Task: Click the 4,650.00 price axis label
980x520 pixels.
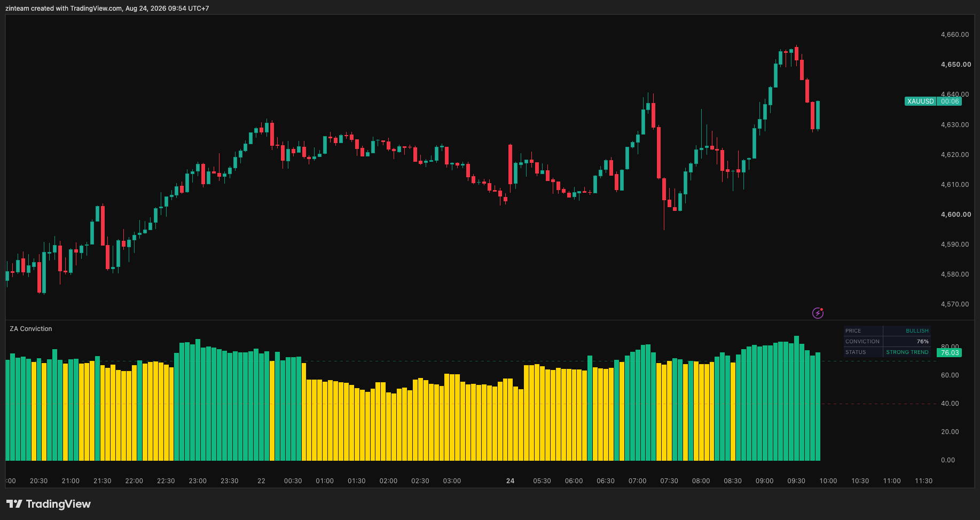Action: coord(956,65)
